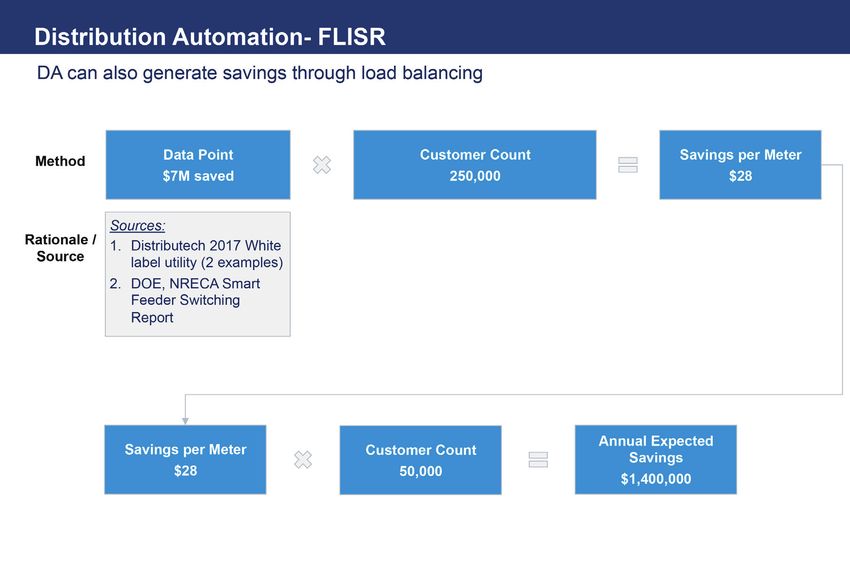Select the multiply symbol before Customer Count 50,000
The image size is (850, 568).
click(303, 459)
